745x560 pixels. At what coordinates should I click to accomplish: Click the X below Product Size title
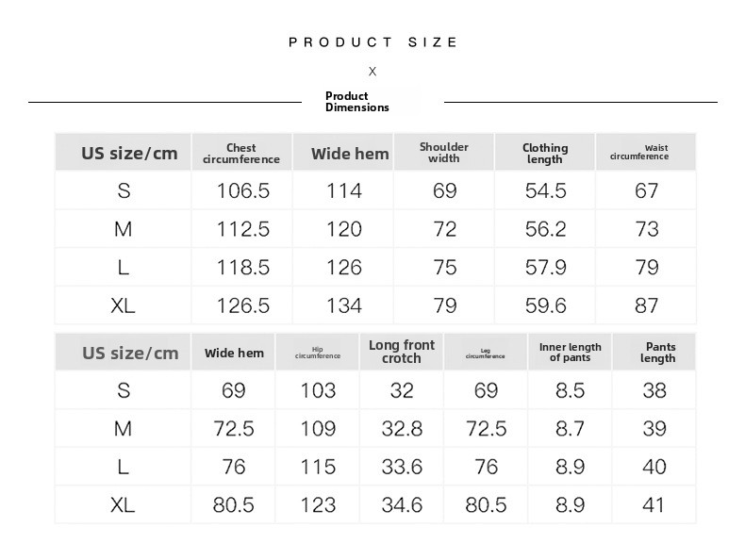(372, 72)
